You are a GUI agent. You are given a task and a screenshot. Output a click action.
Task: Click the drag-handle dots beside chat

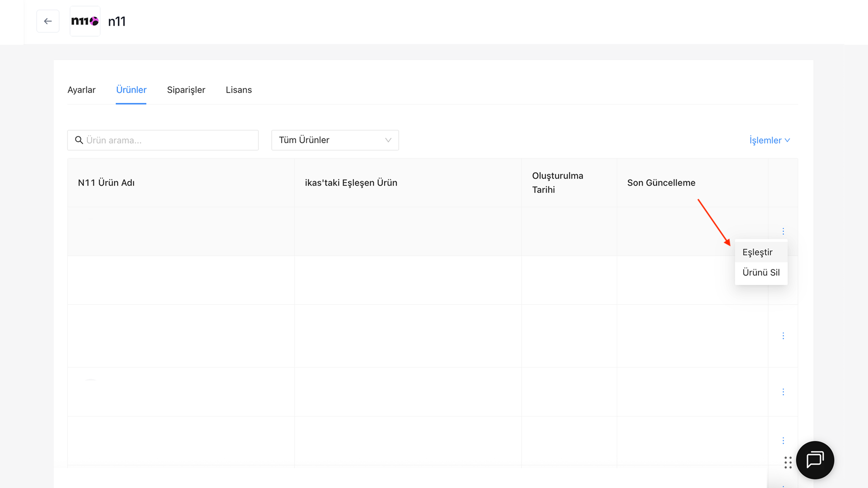point(788,463)
